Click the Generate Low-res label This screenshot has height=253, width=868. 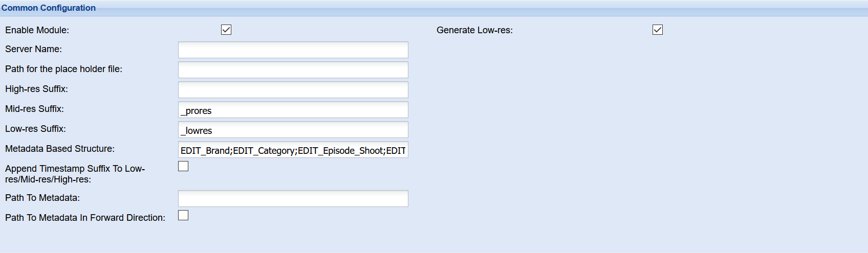coord(474,30)
